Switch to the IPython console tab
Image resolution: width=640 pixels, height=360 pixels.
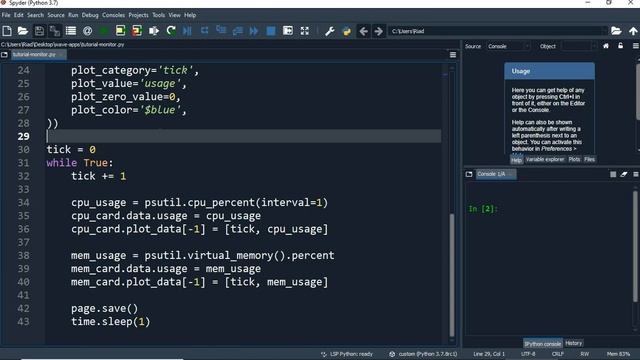click(x=542, y=344)
